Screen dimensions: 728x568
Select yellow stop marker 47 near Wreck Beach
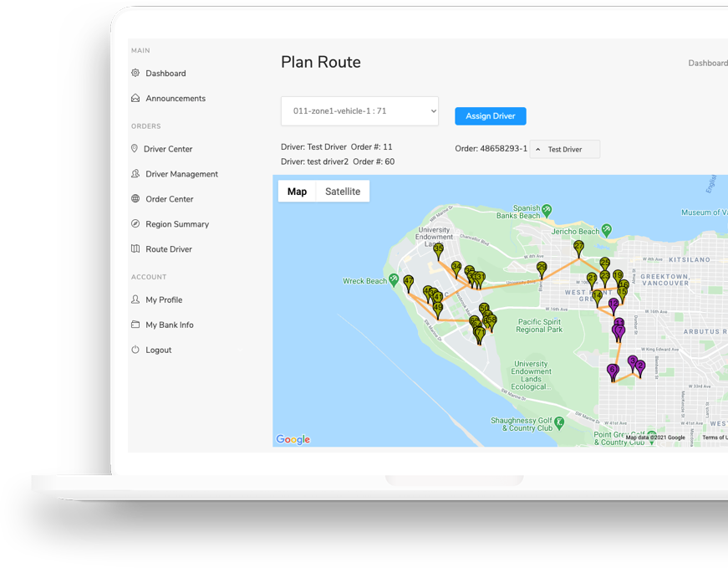tap(408, 284)
